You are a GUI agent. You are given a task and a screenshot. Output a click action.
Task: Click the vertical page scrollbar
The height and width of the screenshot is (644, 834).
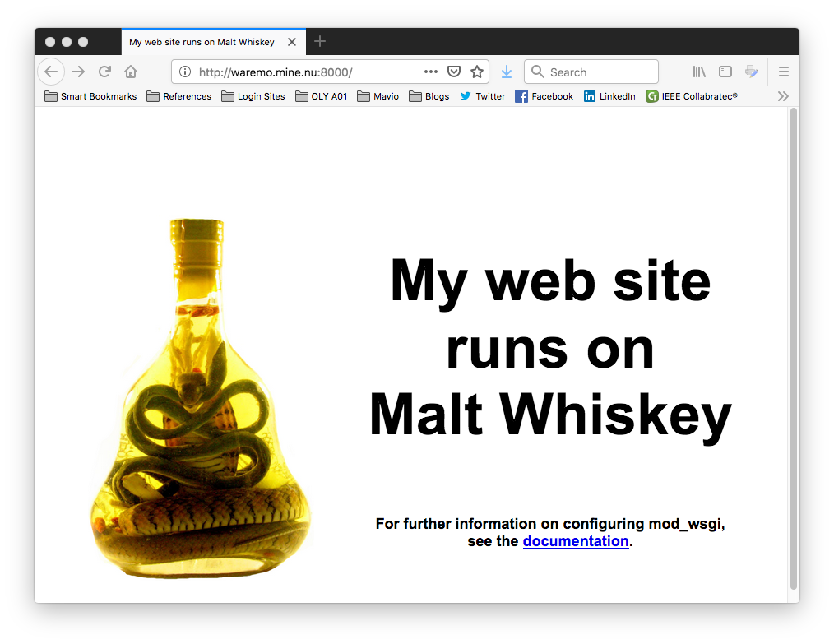point(794,349)
